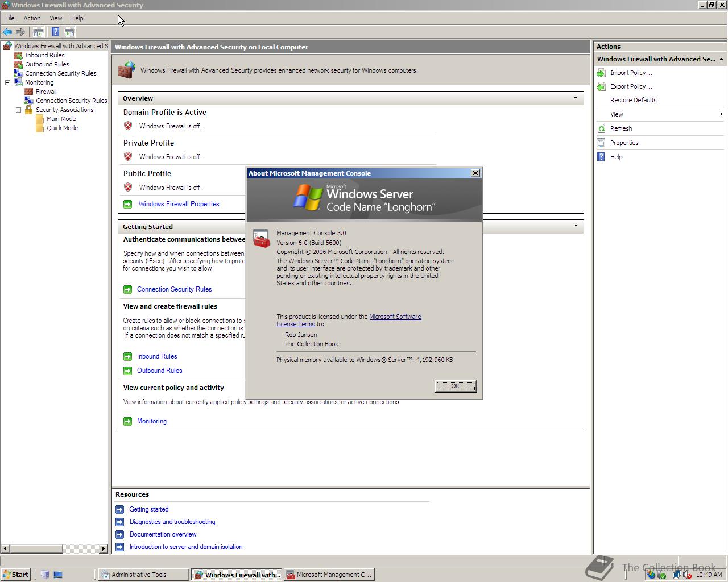Click the muted volume speaker tray icon

coord(688,575)
